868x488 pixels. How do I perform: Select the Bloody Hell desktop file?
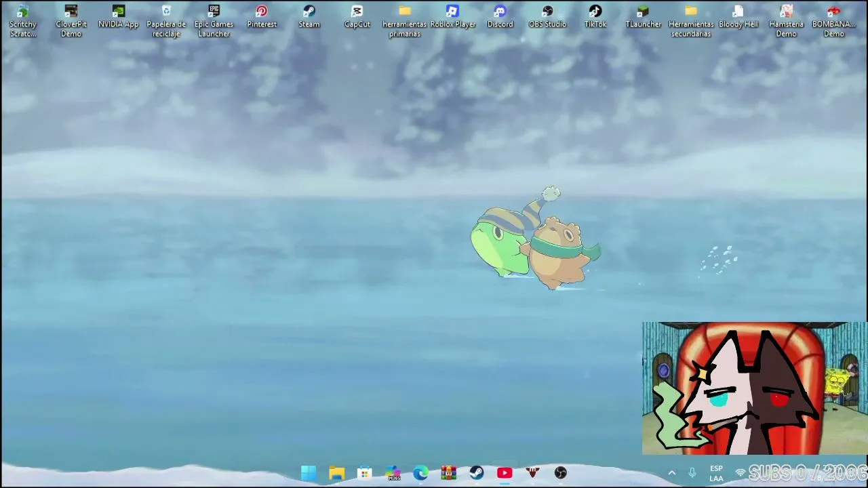pyautogui.click(x=738, y=17)
